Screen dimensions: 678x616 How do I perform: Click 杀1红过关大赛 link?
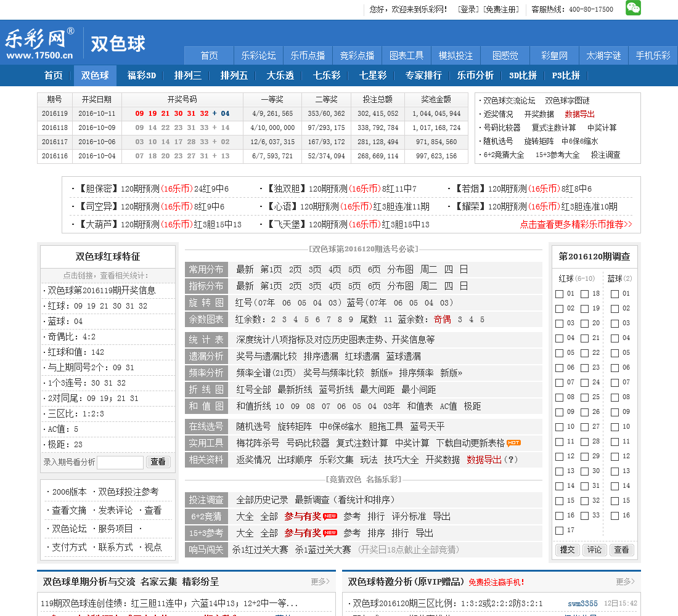coord(260,549)
